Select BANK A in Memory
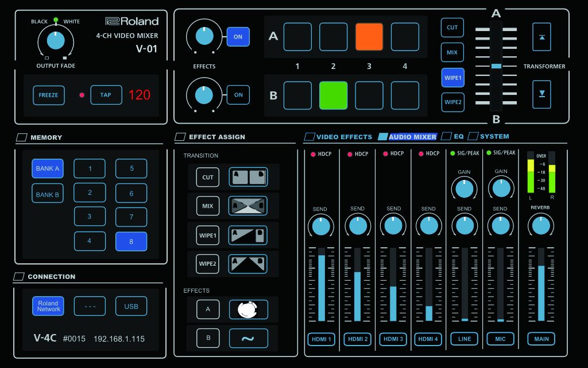The image size is (588, 368). point(48,168)
